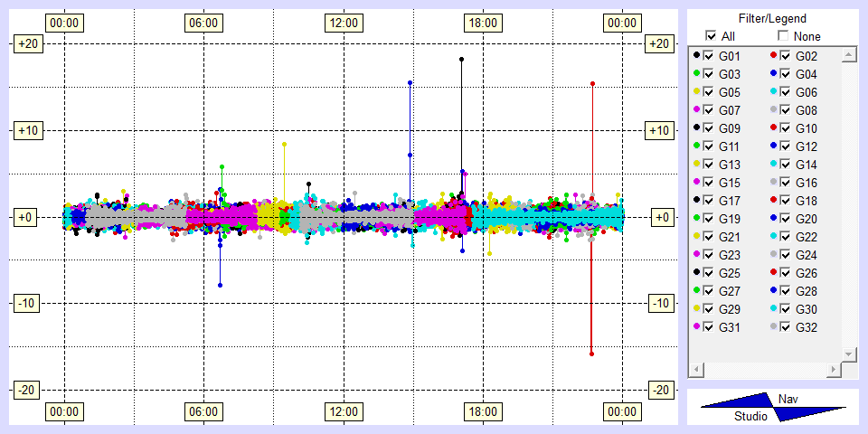The height and width of the screenshot is (434, 868).
Task: Select the black peak point near +18
Action: (x=461, y=60)
